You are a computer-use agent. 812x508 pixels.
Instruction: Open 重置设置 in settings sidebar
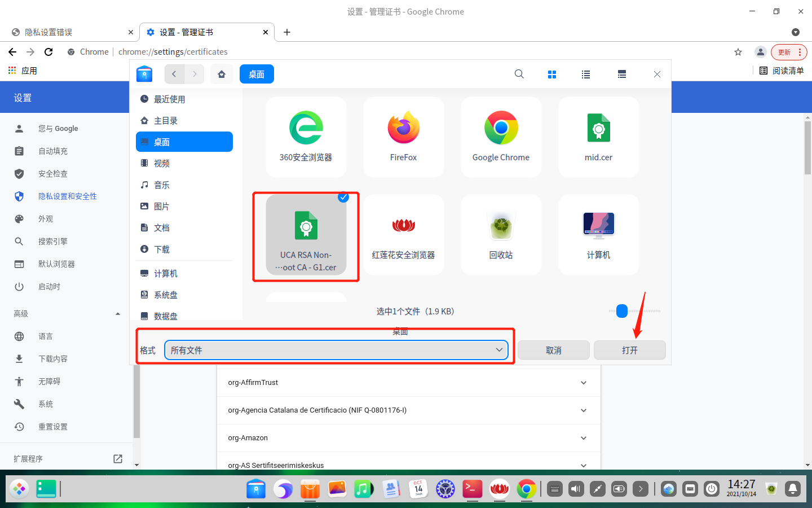[x=66, y=427]
